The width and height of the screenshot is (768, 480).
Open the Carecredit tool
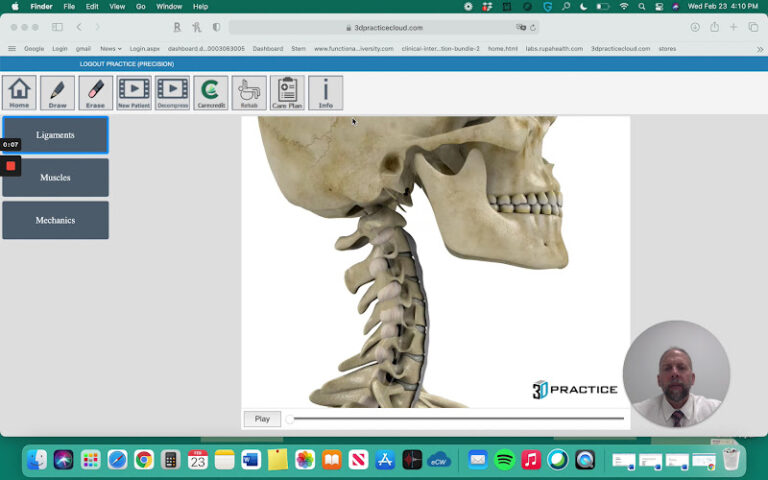(211, 93)
